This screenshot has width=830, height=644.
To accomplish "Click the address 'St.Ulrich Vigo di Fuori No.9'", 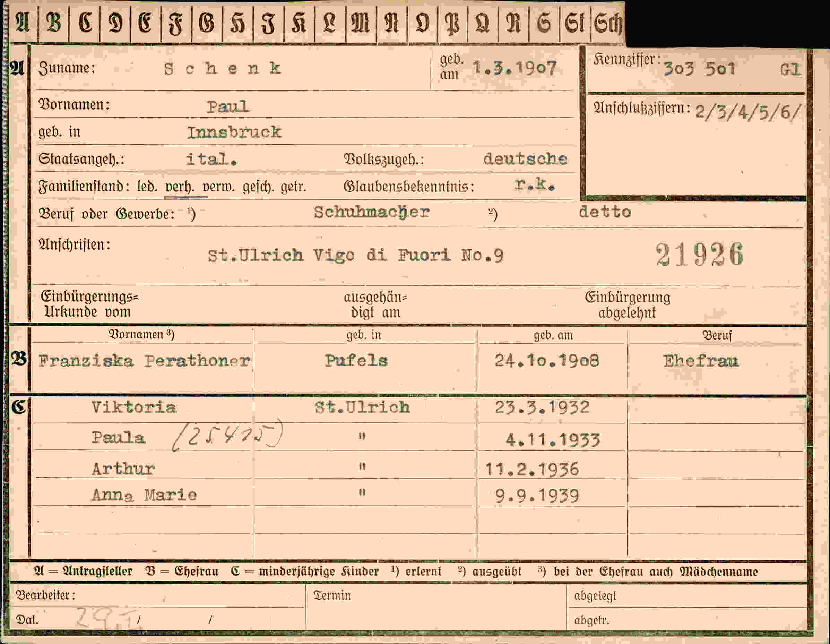I will [355, 255].
